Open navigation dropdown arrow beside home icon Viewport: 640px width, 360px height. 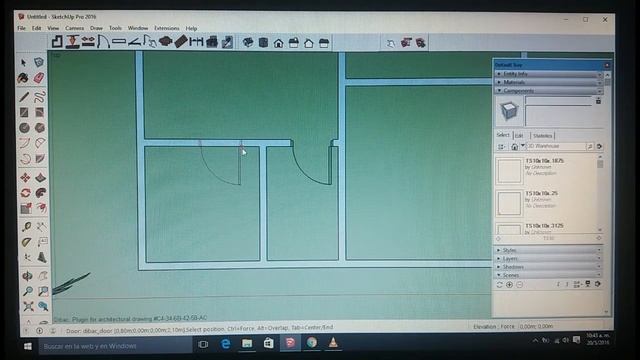[522, 146]
